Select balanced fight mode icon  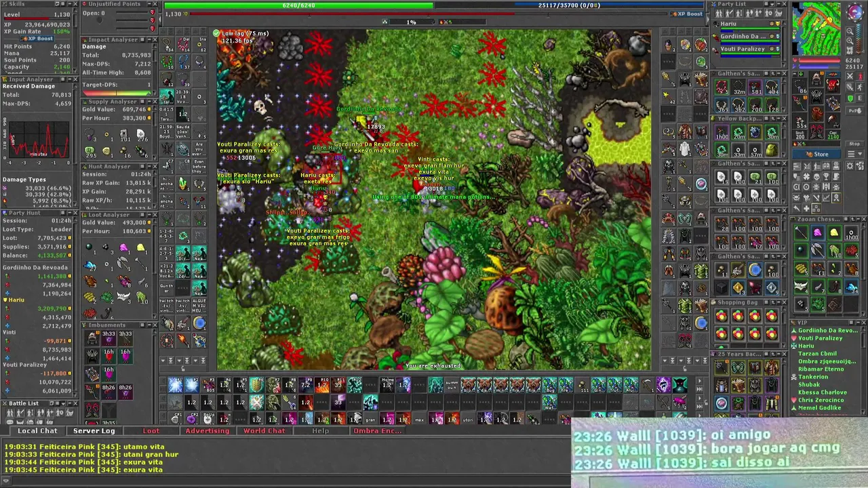pyautogui.click(x=850, y=87)
